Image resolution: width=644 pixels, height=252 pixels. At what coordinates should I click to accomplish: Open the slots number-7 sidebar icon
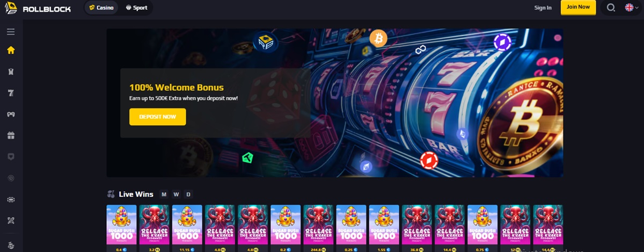(11, 93)
